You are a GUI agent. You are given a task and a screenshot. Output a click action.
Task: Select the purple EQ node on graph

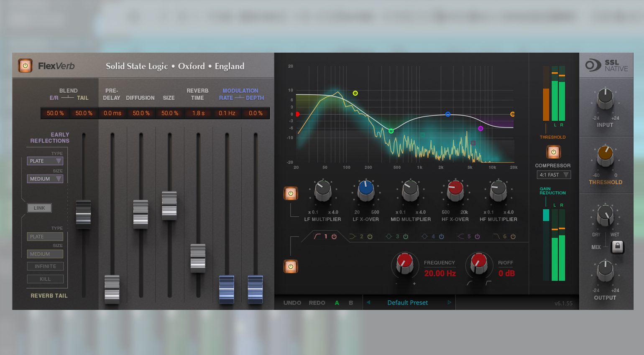[x=480, y=129]
